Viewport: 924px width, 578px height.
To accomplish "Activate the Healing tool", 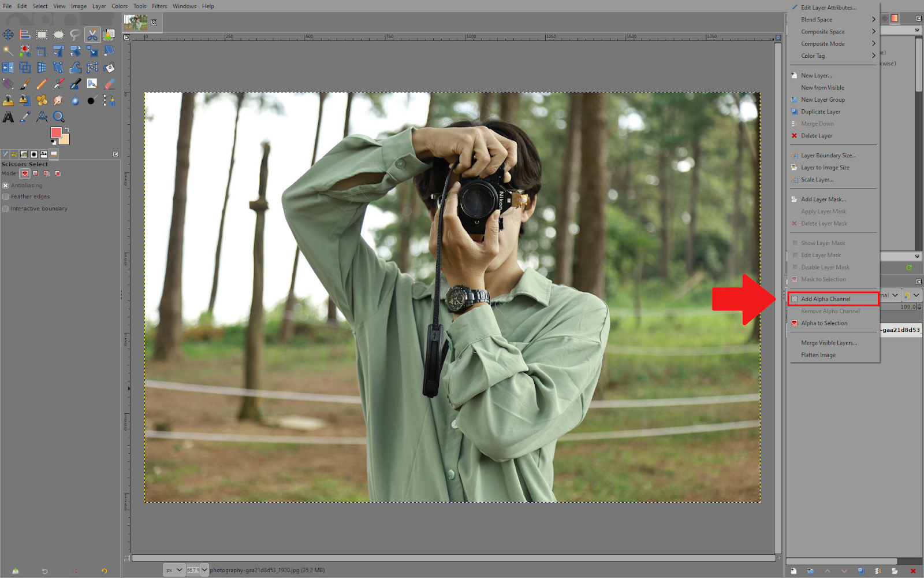I will click(x=42, y=100).
